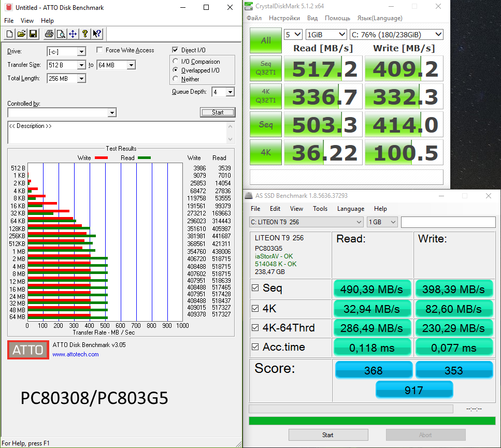Click the Save floppy icon in ATTO toolbar
The image size is (501, 448).
(x=33, y=34)
